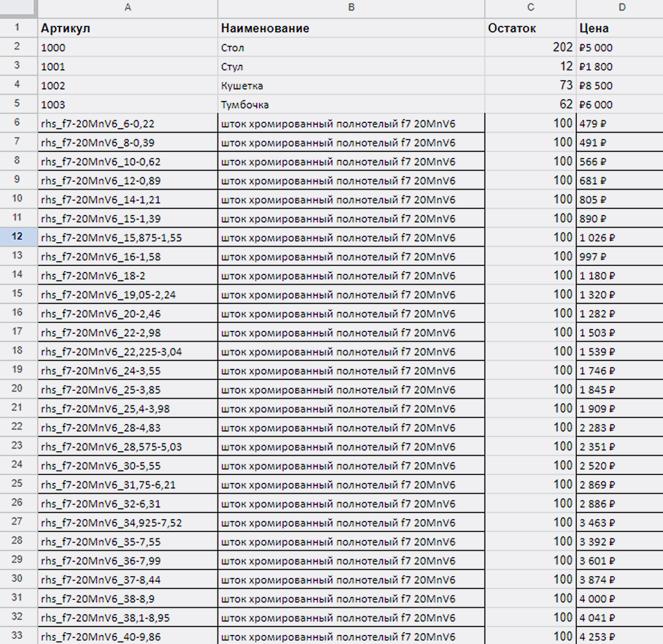This screenshot has width=663, height=644.
Task: Select cell rhs_f7-20MnV6_40-9,86
Action: coord(128,636)
